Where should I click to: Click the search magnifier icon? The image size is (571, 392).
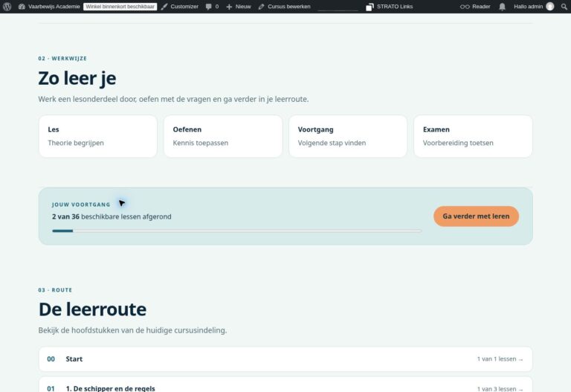pos(564,7)
